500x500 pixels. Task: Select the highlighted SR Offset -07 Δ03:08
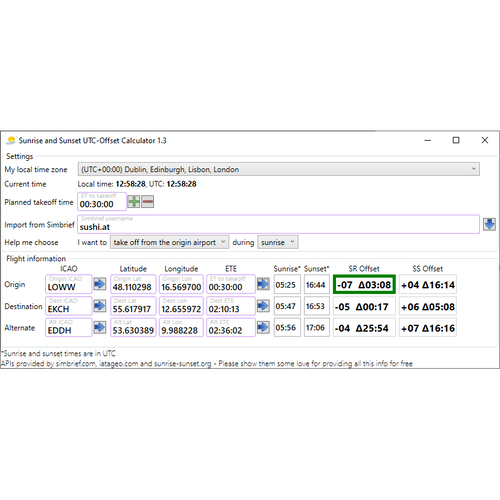coord(364,284)
